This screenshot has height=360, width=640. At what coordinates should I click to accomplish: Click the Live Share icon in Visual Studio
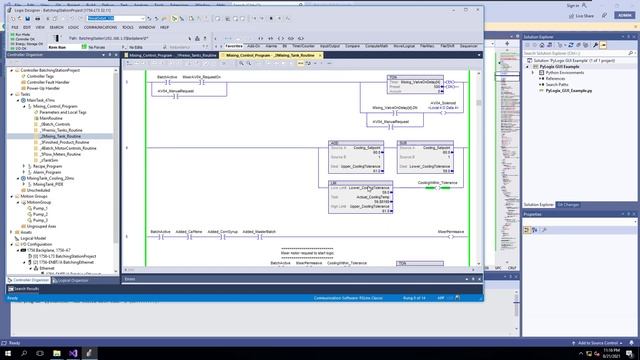571,16
